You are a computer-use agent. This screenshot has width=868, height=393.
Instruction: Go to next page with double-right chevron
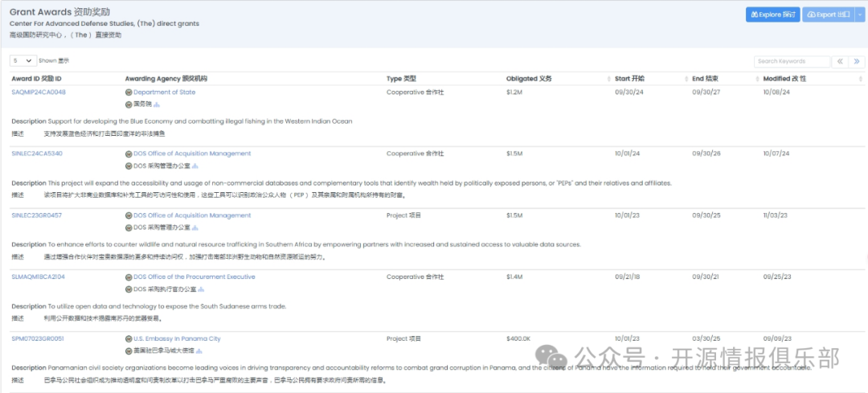point(857,61)
